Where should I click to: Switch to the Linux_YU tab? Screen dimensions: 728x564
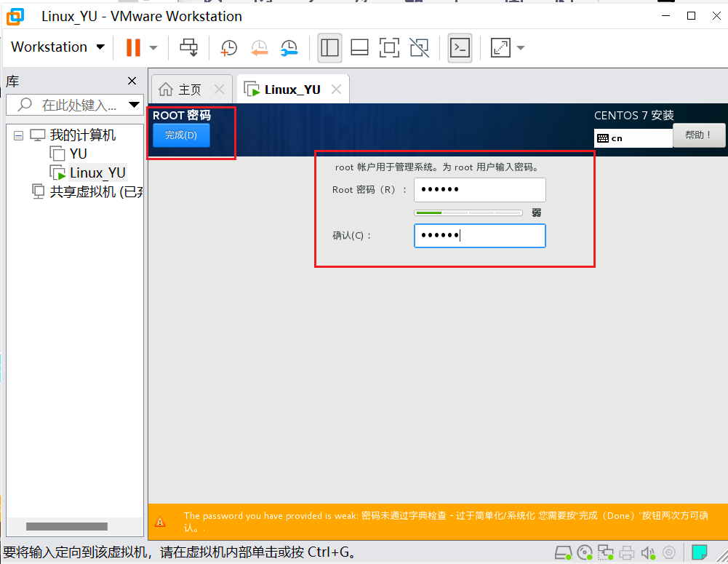pos(292,90)
